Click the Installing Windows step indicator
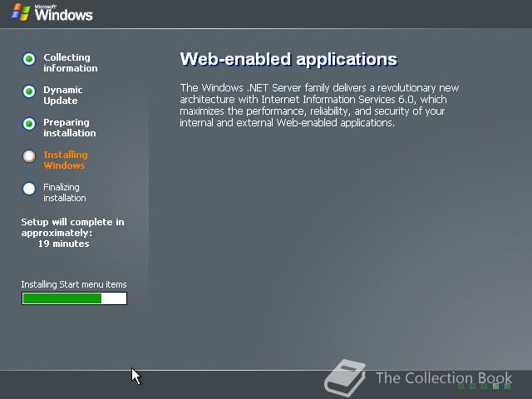 tap(29, 156)
